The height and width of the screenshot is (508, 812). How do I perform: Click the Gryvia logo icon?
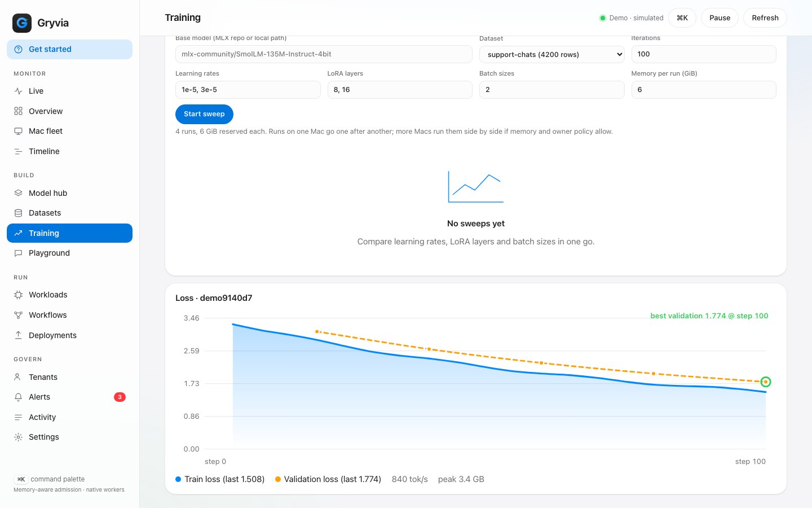pyautogui.click(x=22, y=23)
